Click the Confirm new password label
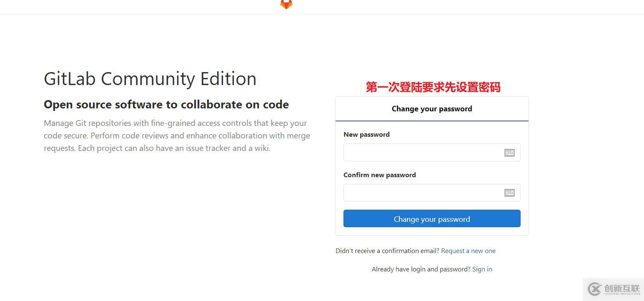The width and height of the screenshot is (644, 301). 379,175
